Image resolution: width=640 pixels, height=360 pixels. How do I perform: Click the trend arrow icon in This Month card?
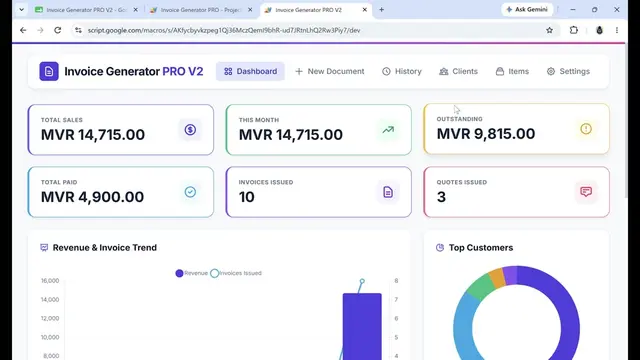click(x=388, y=130)
